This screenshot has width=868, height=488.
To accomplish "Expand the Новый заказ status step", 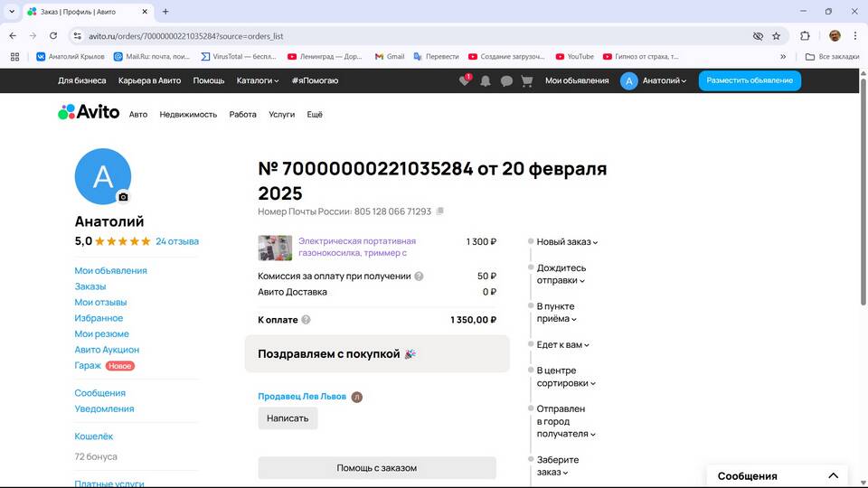I will coord(567,242).
